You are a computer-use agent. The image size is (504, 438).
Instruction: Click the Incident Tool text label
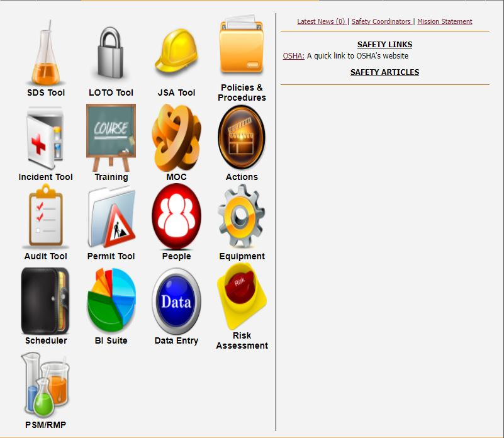pyautogui.click(x=46, y=177)
